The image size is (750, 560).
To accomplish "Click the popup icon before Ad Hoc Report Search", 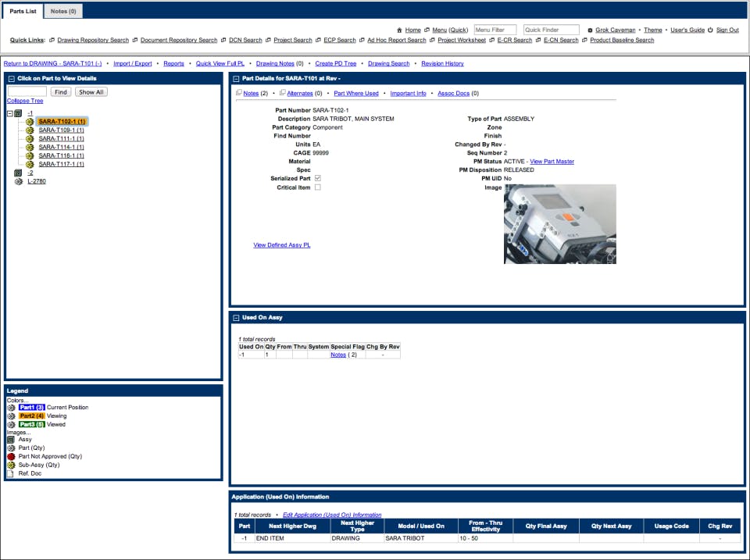I will coord(362,40).
